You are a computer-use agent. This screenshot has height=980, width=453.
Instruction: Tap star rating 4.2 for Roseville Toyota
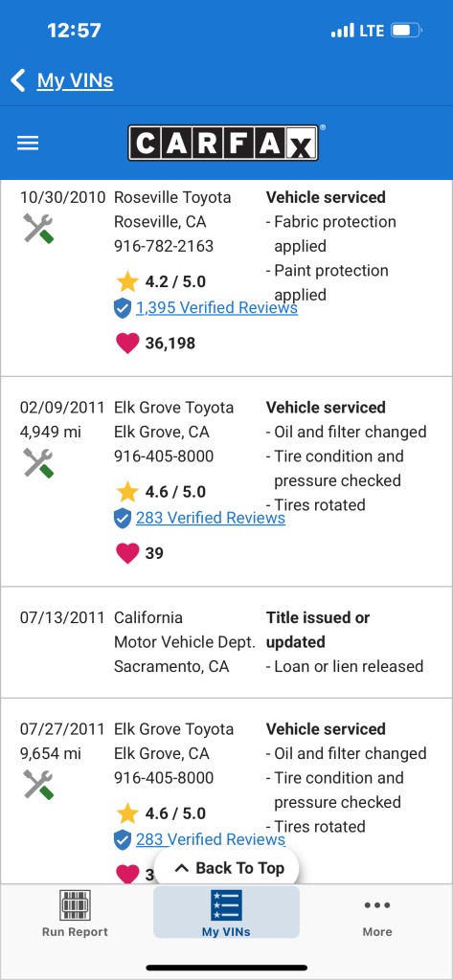click(161, 282)
